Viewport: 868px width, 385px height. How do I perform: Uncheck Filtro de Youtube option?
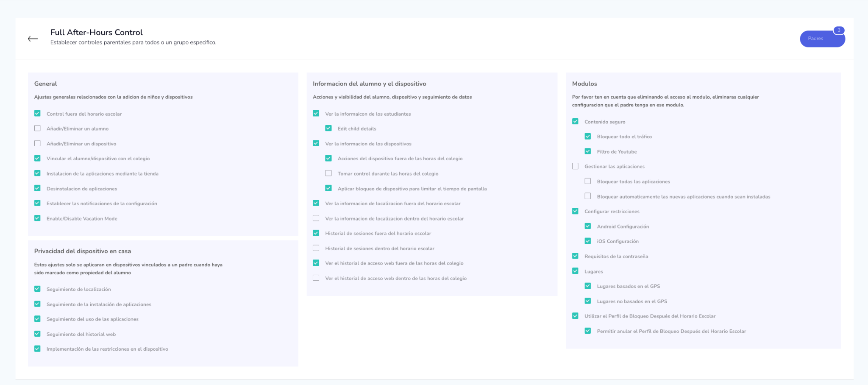(x=588, y=151)
